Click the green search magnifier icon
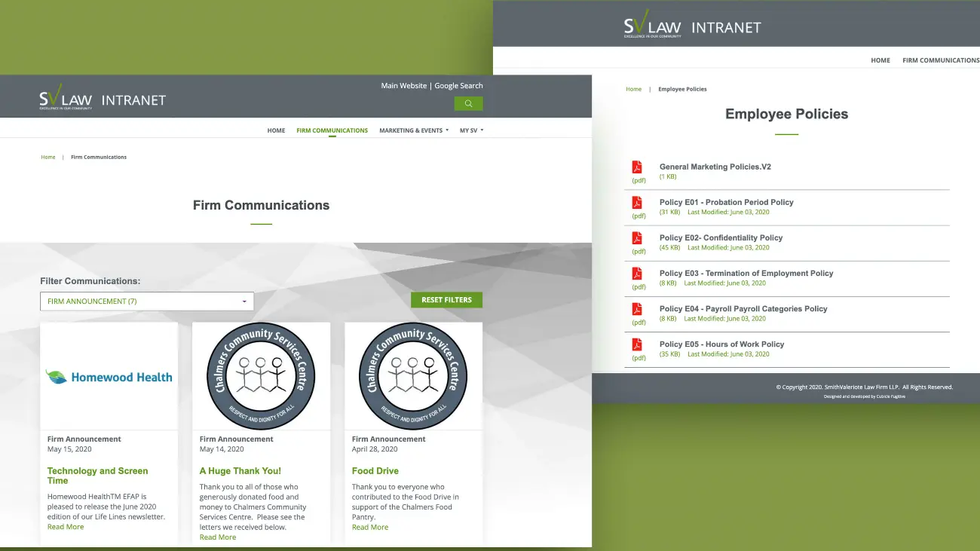 [468, 103]
